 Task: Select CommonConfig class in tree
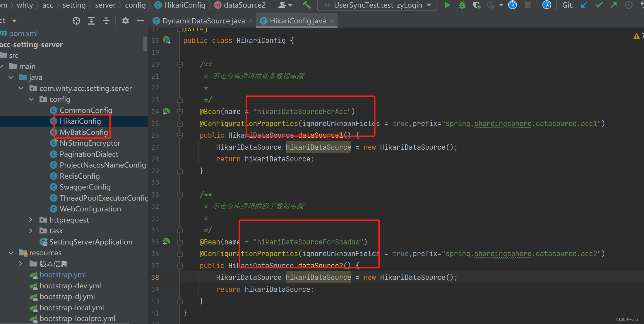[82, 110]
